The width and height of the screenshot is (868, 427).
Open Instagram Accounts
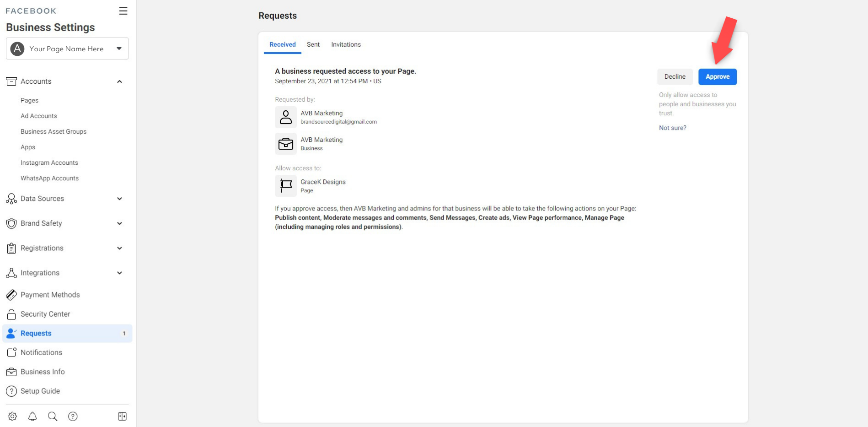pyautogui.click(x=49, y=162)
